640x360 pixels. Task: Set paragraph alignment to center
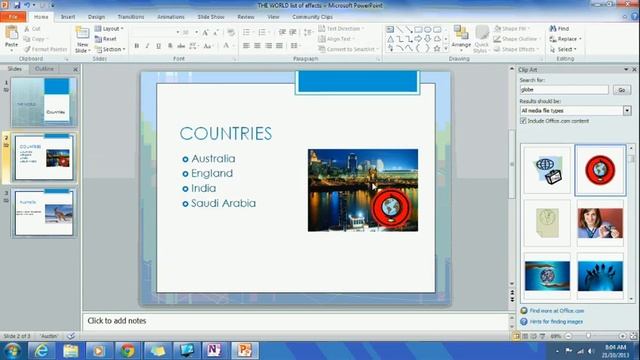(x=257, y=46)
